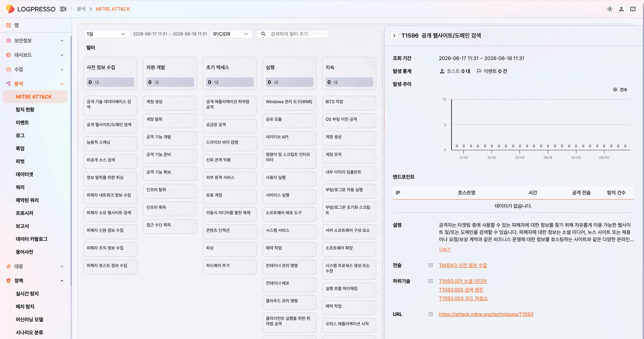Open the user account icon

(621, 9)
